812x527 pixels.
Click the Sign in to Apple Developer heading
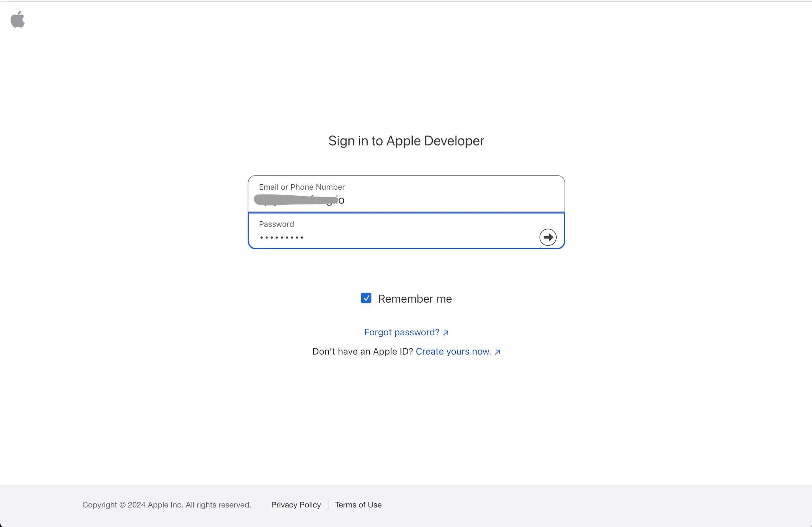click(x=406, y=141)
